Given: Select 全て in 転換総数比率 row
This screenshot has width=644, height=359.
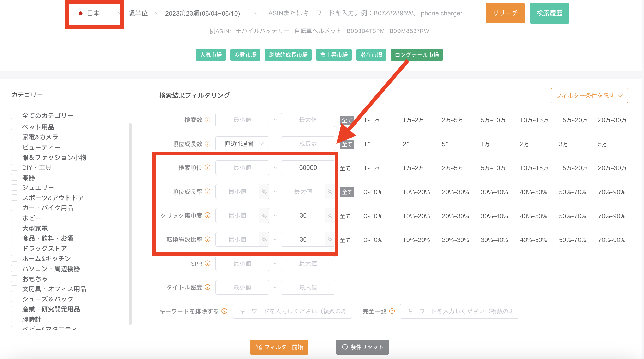Looking at the screenshot, I should tap(345, 240).
